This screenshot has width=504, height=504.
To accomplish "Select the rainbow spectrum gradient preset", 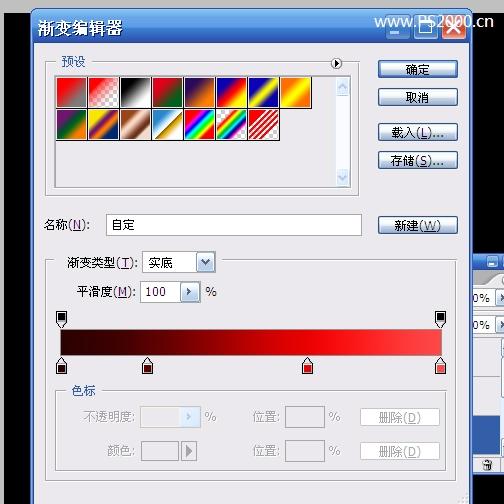I will (x=199, y=124).
